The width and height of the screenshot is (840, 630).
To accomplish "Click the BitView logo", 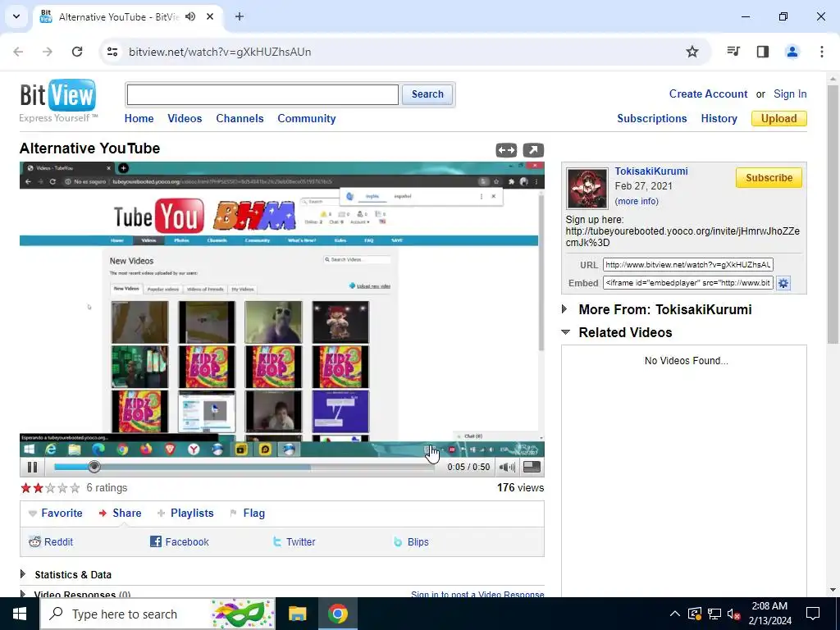I will [58, 100].
